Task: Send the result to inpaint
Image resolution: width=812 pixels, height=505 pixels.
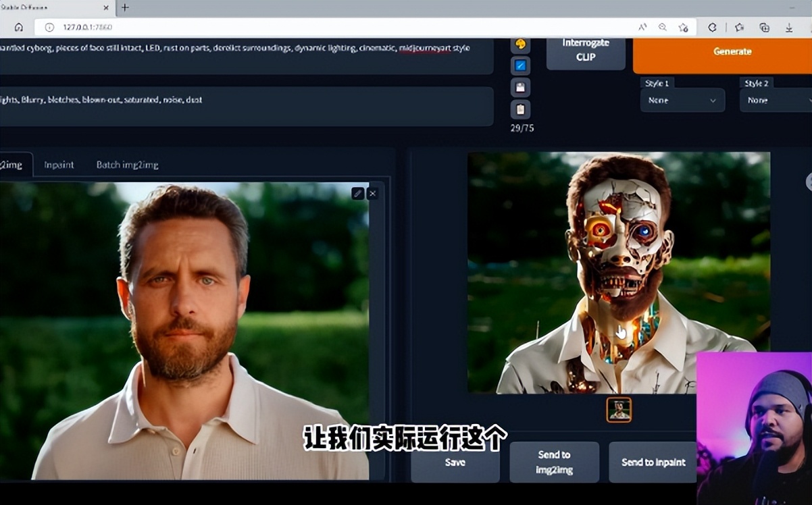Action: coord(653,462)
